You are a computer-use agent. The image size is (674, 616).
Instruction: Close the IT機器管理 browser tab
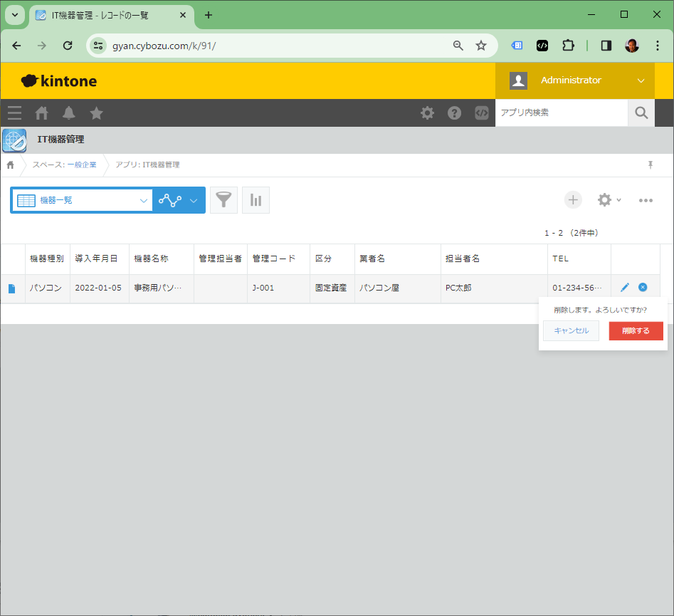click(183, 15)
